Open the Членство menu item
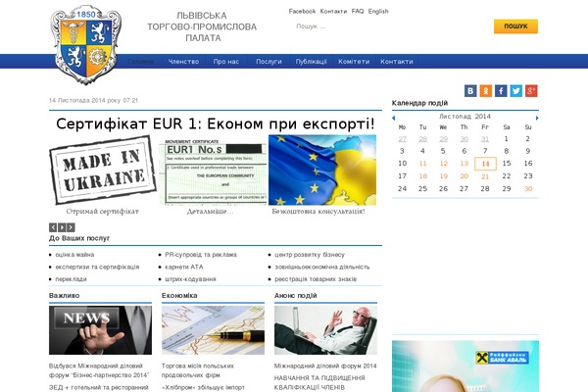588x392 pixels. coord(183,62)
